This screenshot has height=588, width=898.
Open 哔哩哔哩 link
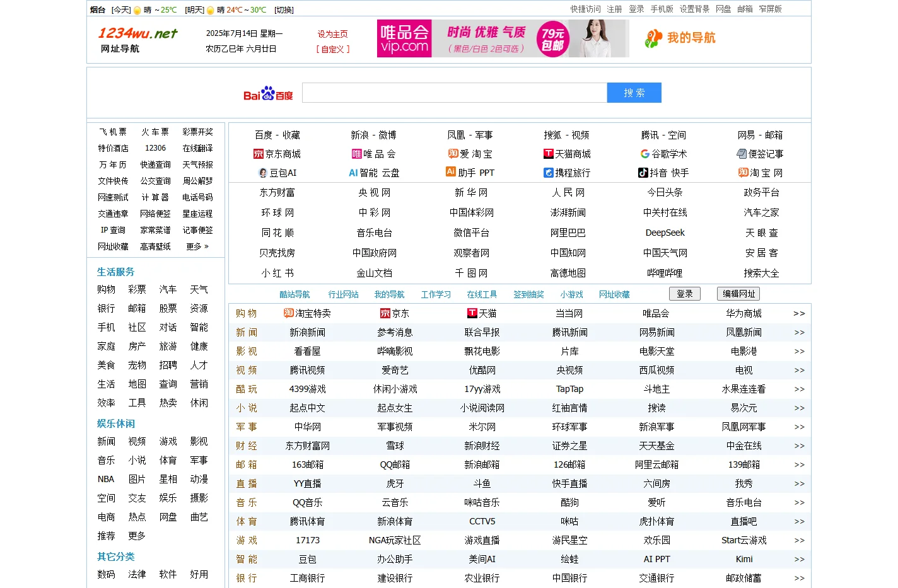click(665, 273)
